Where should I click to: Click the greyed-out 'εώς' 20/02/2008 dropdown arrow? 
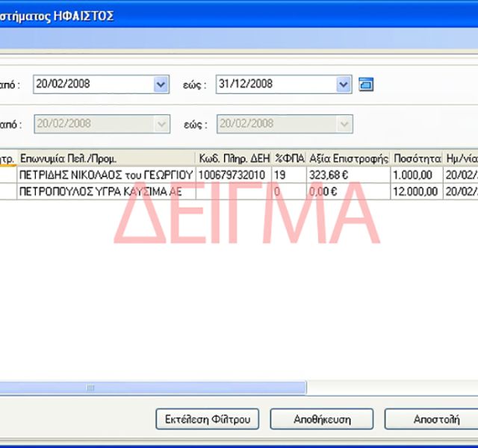pyautogui.click(x=344, y=124)
